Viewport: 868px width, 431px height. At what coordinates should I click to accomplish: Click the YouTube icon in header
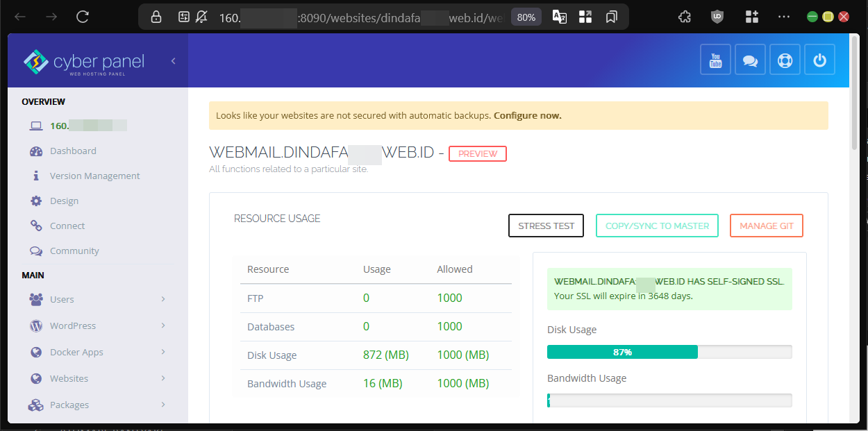point(715,60)
